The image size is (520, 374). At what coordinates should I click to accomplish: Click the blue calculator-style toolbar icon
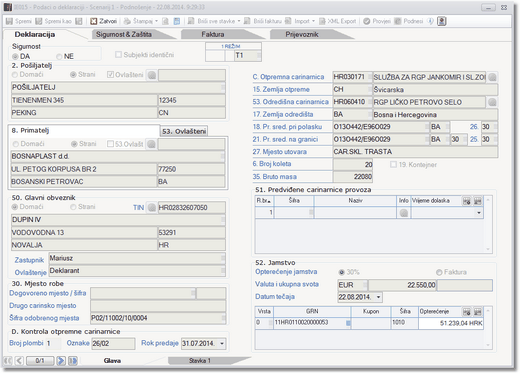177,21
